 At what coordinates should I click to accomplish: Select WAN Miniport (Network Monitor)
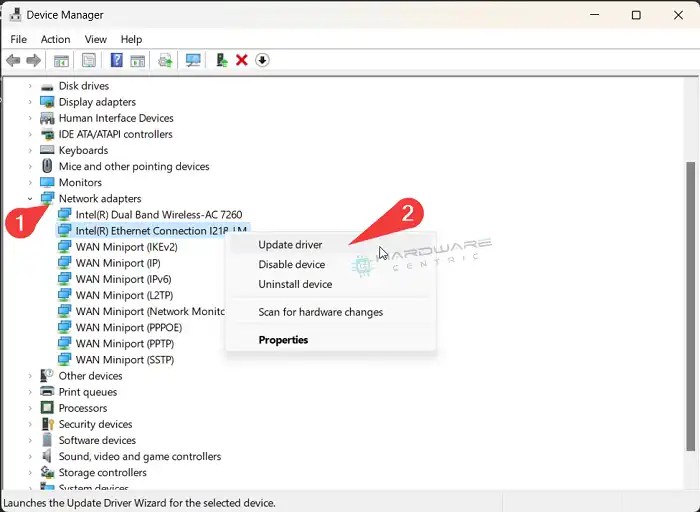point(150,311)
